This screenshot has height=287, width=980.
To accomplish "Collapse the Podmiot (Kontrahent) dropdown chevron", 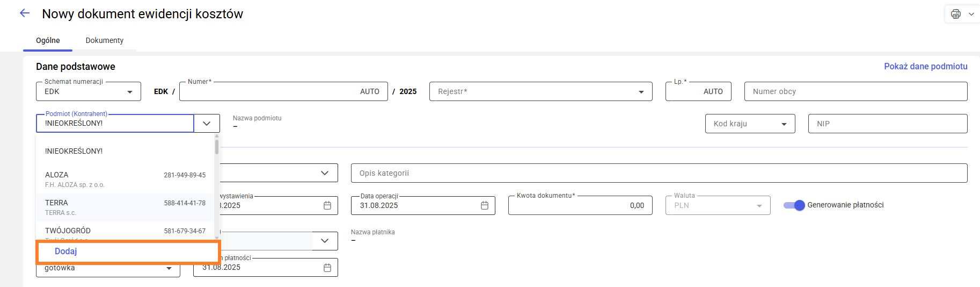I will (207, 123).
